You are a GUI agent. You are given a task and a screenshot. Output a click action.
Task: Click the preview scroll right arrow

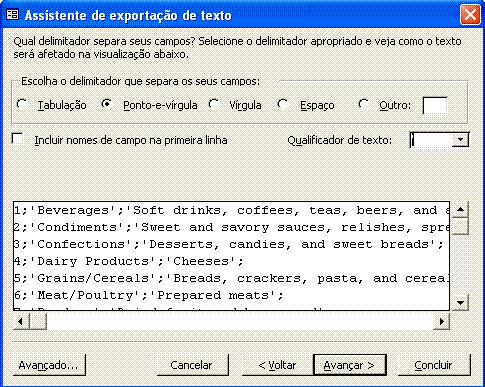(442, 321)
